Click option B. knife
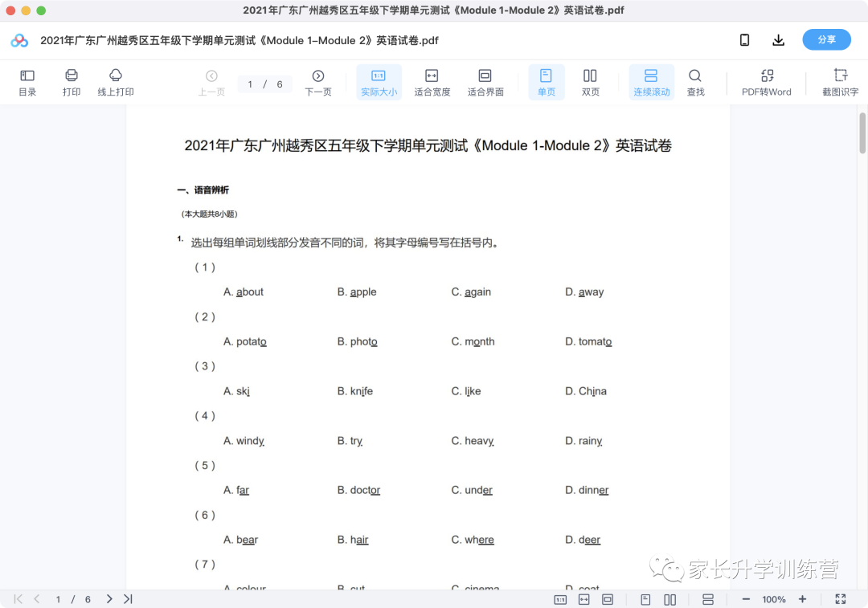Viewport: 868px width, 608px height. (x=355, y=391)
